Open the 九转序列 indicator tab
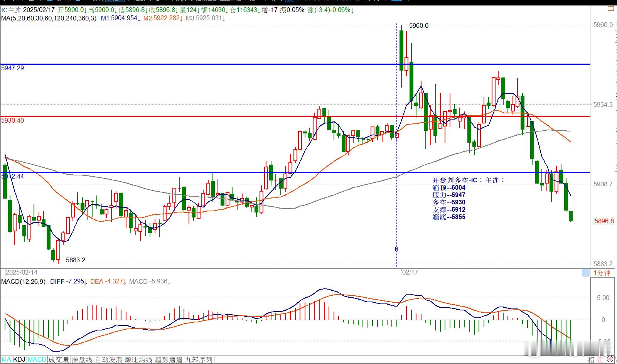Viewport: 617px width, 364px height. click(199, 359)
